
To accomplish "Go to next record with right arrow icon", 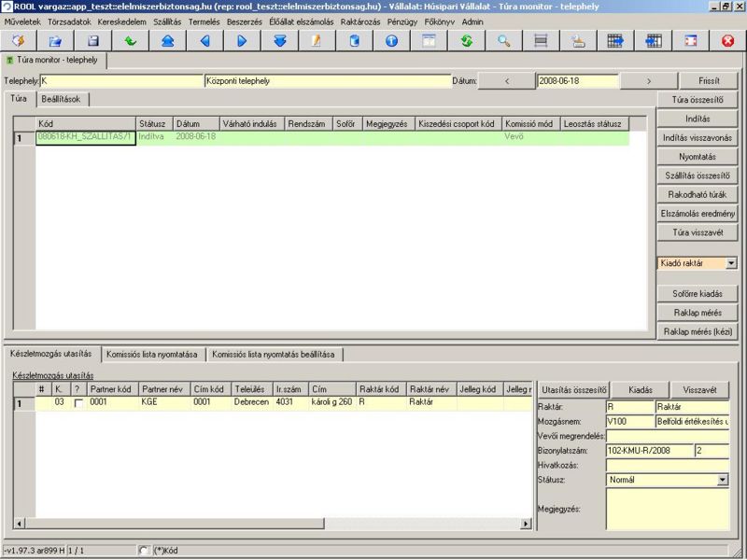I will pos(242,41).
